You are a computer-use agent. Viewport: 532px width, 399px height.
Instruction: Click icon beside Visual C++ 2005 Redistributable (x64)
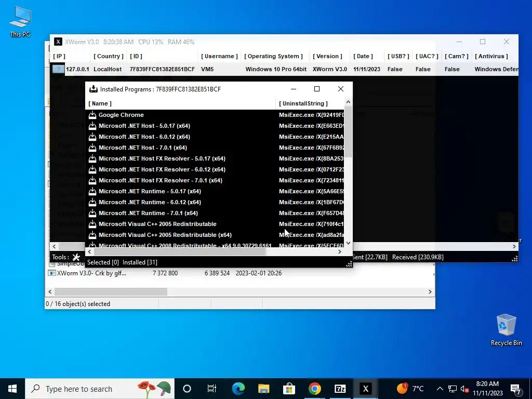[92, 234]
